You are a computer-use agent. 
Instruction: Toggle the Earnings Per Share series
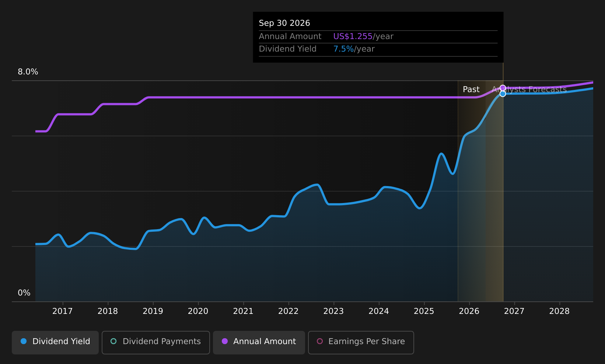pyautogui.click(x=361, y=342)
